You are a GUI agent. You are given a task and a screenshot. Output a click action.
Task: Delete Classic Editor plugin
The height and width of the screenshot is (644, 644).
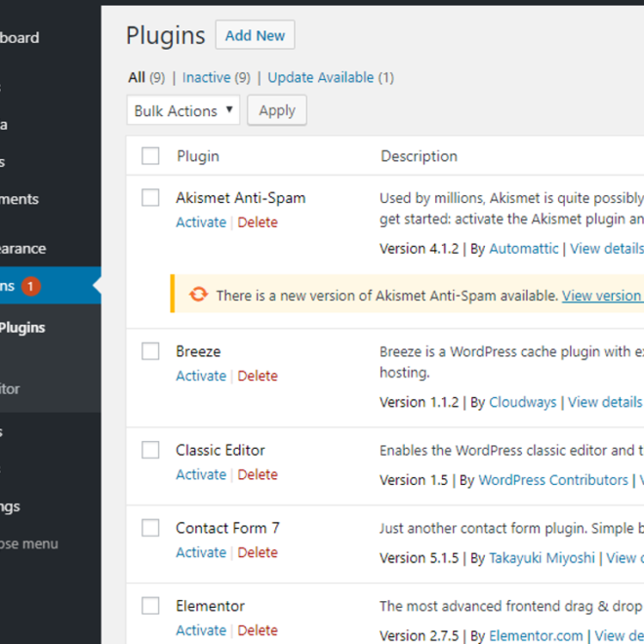[258, 474]
